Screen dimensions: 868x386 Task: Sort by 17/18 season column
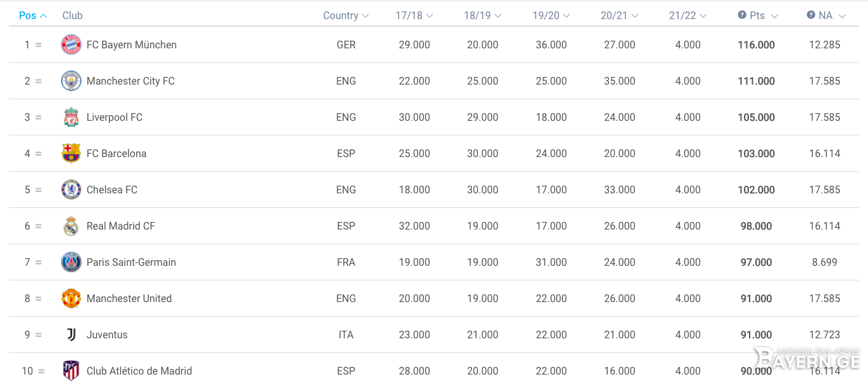[414, 16]
